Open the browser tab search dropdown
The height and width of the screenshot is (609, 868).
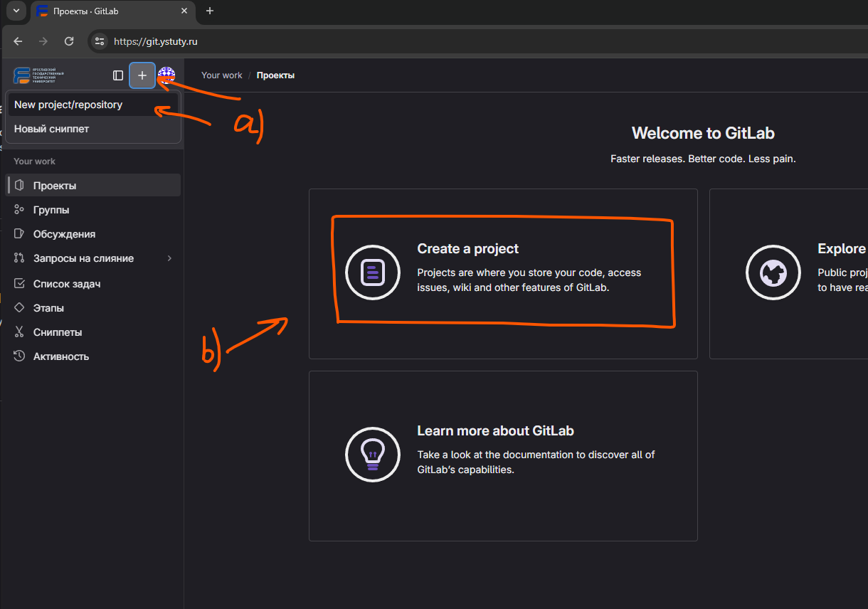click(x=16, y=11)
